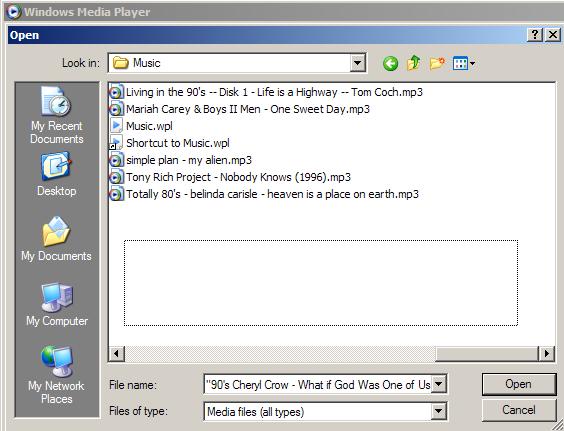Open My Recent Documents in places bar
The height and width of the screenshot is (431, 564).
point(57,115)
